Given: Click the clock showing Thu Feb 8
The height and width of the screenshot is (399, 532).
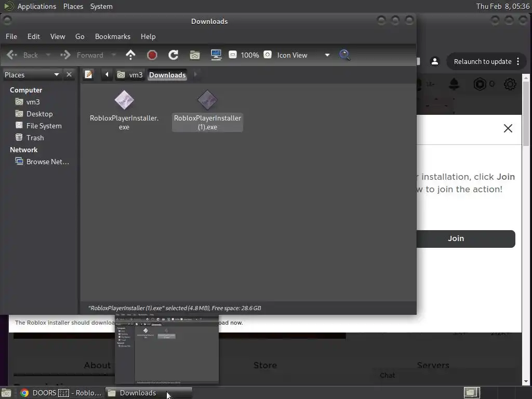Looking at the screenshot, I should [x=503, y=6].
